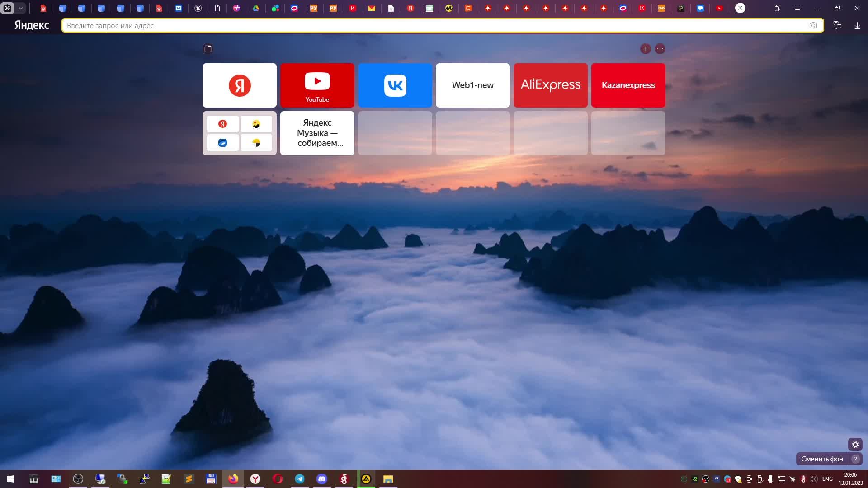Switch to the blue mail envelope tab

[x=179, y=8]
